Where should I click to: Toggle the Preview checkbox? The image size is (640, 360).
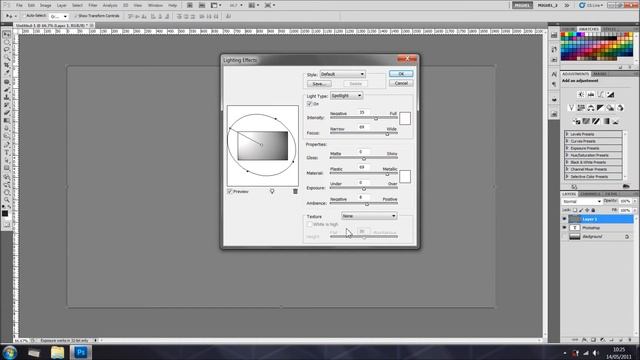230,191
